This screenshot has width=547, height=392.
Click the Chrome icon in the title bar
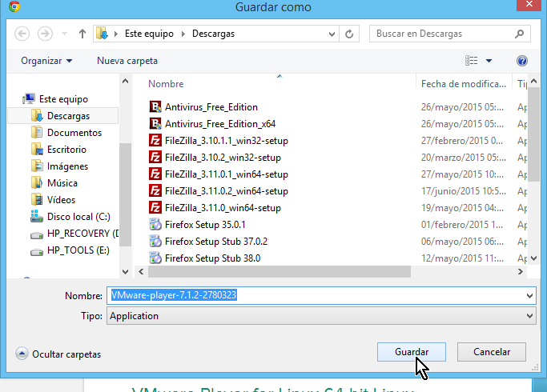[14, 6]
